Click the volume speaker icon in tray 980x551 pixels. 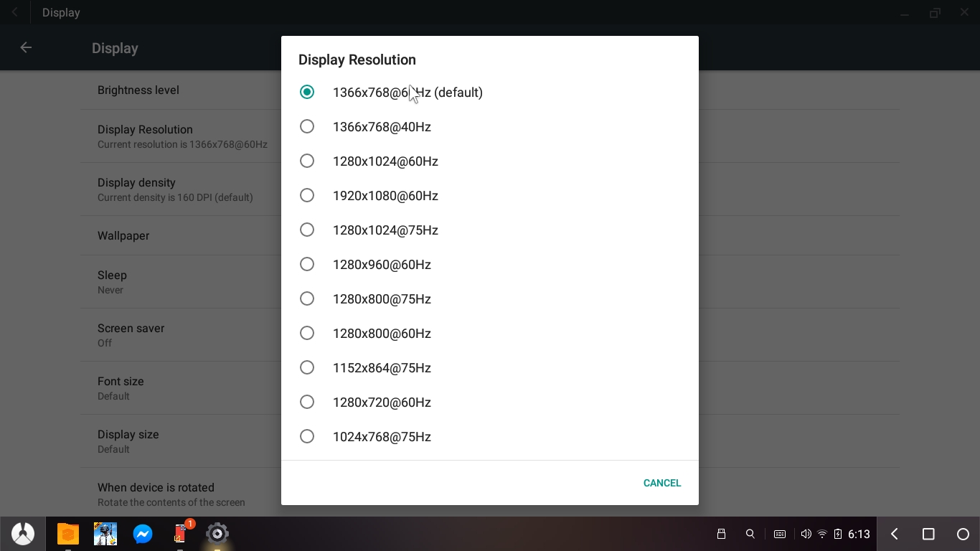click(x=806, y=534)
